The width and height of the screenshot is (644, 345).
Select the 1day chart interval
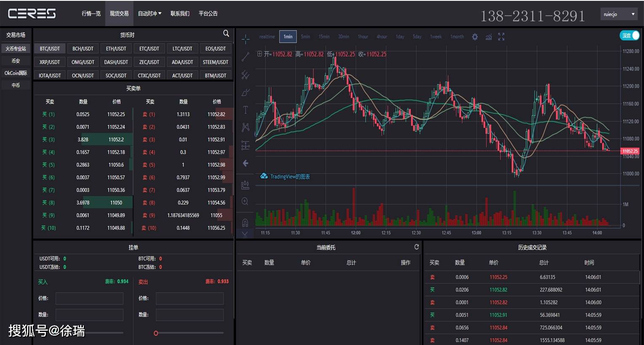click(400, 37)
